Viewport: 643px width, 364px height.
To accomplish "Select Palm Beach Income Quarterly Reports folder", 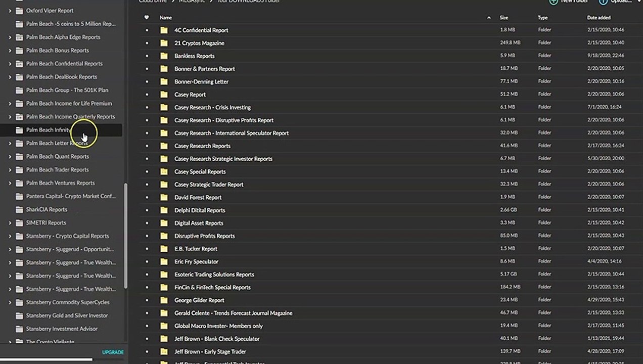I will pyautogui.click(x=70, y=117).
